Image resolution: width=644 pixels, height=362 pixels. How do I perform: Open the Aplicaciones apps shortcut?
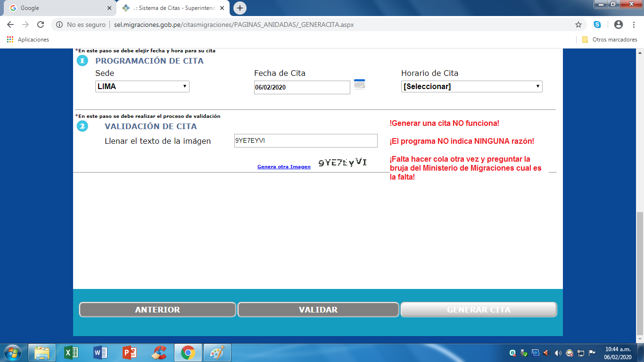tap(28, 40)
